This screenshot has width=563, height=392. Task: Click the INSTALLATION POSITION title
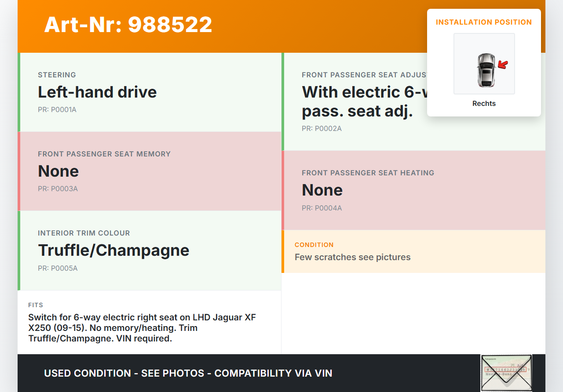(x=484, y=22)
